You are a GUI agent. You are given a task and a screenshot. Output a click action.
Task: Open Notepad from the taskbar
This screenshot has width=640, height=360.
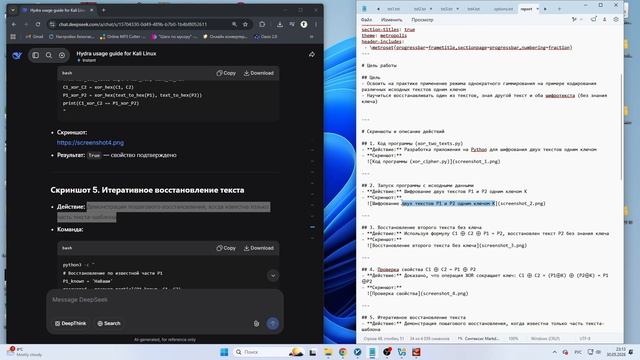coord(372,352)
